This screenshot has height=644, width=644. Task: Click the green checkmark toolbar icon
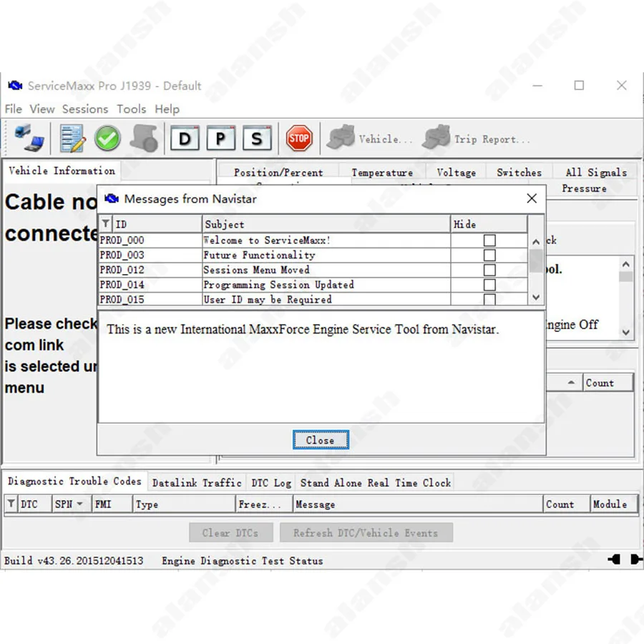coord(107,138)
